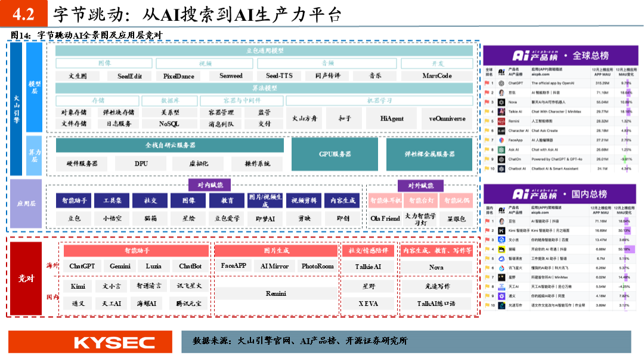Click the 即梦AI text box
Image resolution: width=644 pixels, height=362 pixels.
point(265,219)
